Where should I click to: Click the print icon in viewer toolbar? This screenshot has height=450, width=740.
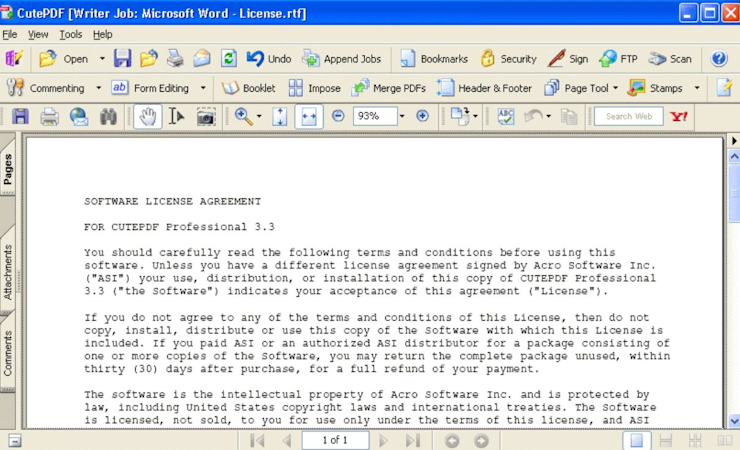click(x=50, y=117)
